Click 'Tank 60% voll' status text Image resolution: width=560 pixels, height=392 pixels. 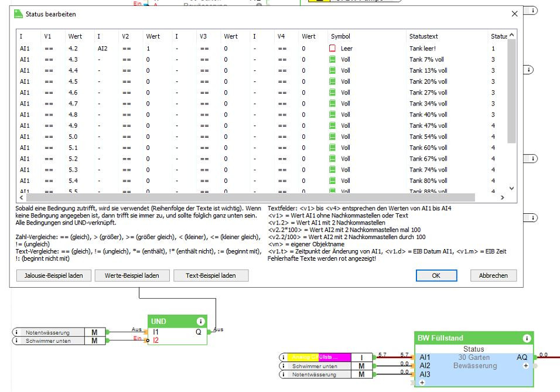428,148
